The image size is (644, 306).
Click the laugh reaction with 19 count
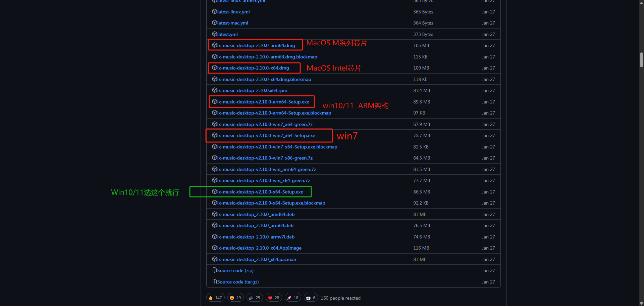pyautogui.click(x=235, y=298)
